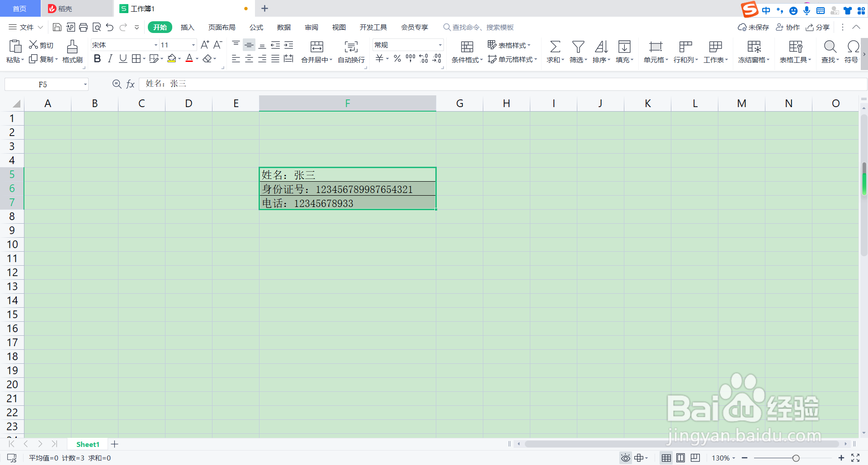Click Merge and Center (合并居中) icon
The height and width of the screenshot is (465, 868).
click(317, 47)
